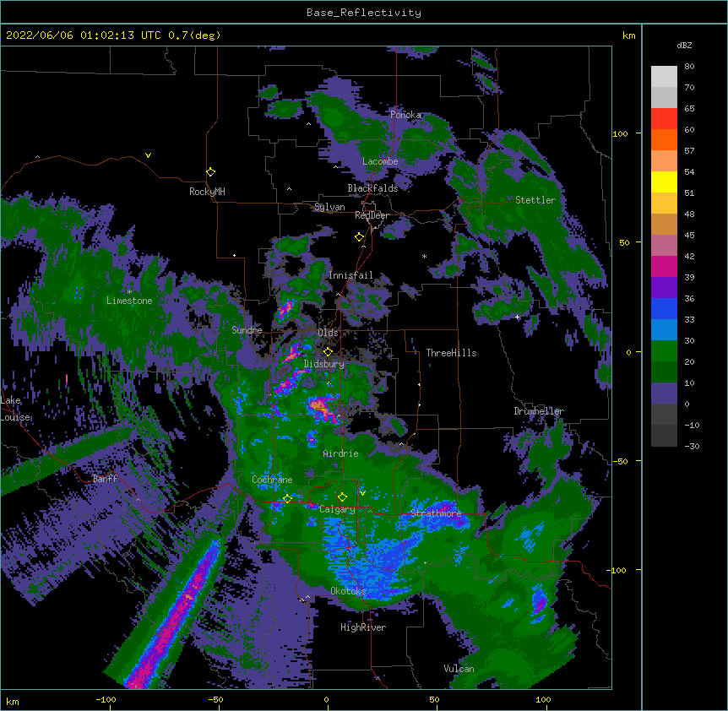Viewport: 728px width, 711px height.
Task: Select the 60 dBZ orange legend swatch
Action: [664, 139]
